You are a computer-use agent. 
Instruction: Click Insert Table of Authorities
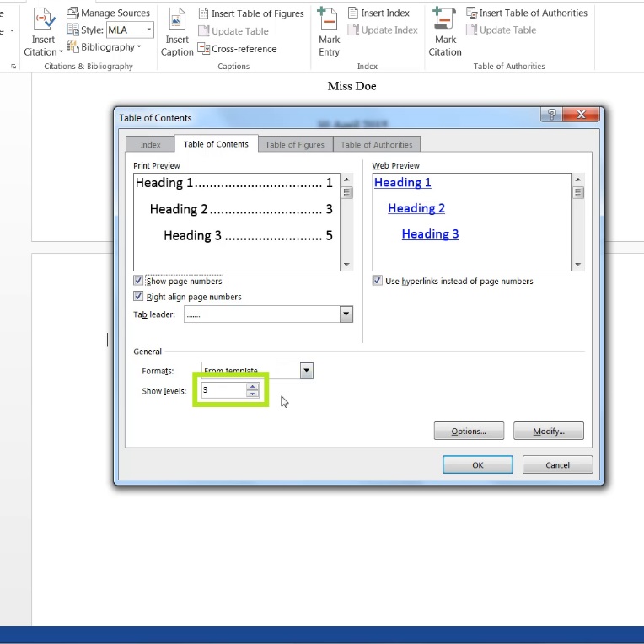527,13
